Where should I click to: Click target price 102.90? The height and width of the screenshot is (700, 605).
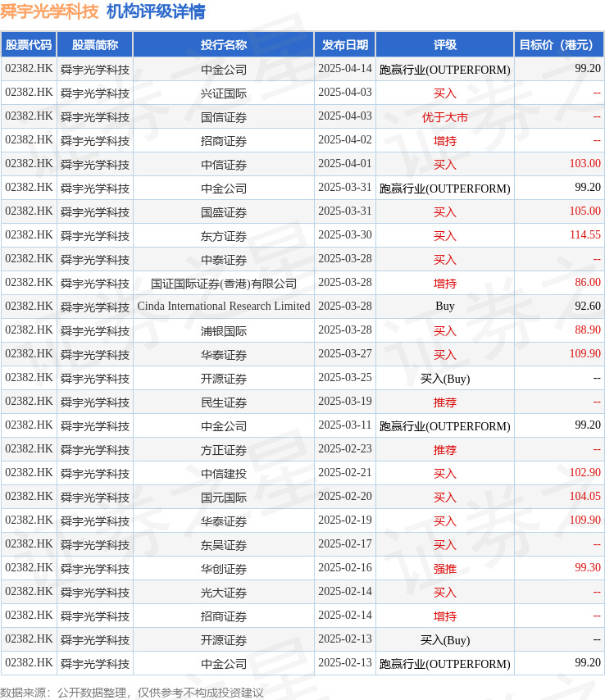click(x=585, y=472)
